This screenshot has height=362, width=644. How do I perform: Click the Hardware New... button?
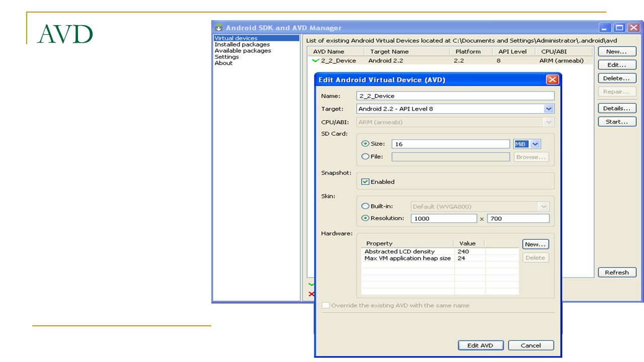[535, 244]
